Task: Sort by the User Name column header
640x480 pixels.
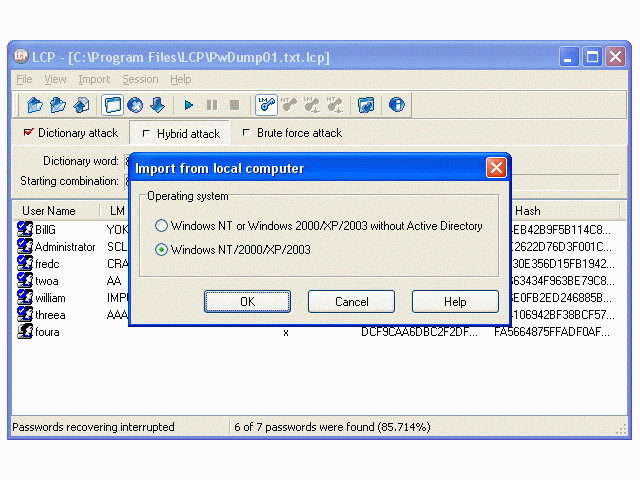Action: 49,211
